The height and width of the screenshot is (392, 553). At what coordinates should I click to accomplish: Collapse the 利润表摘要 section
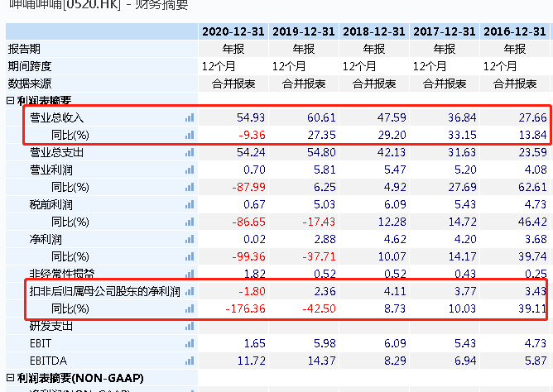11,101
